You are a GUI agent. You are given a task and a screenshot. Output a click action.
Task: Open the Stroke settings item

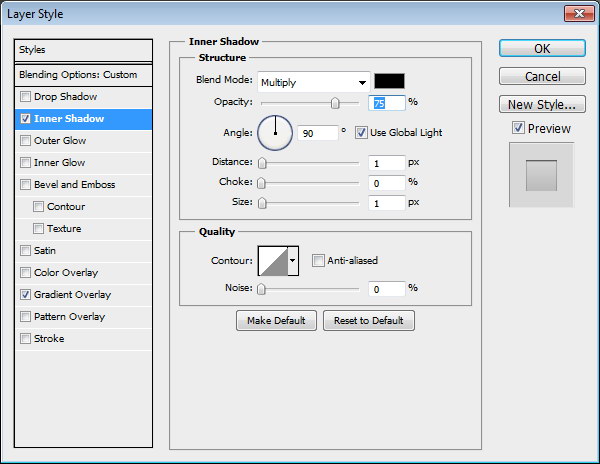(x=49, y=339)
